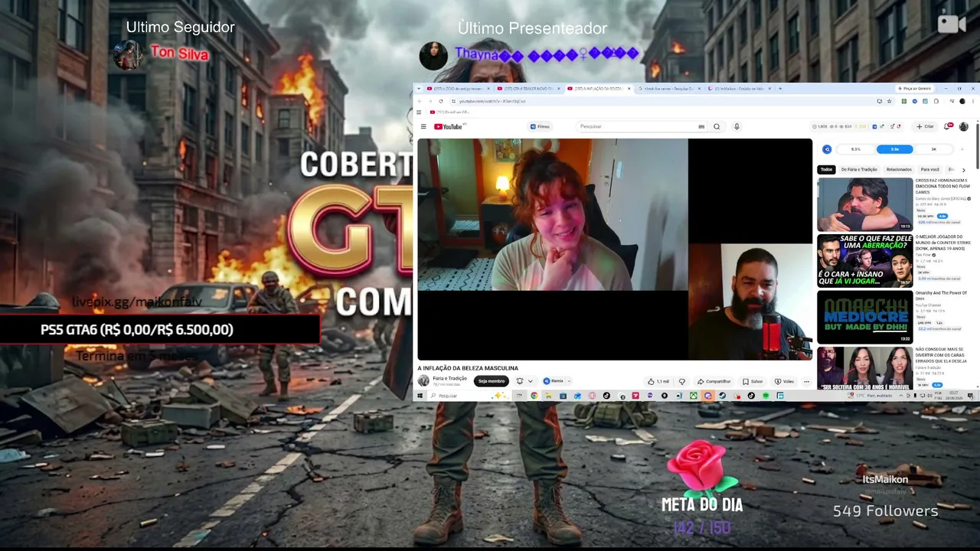980x551 pixels.
Task: Switch to the ItsMaikon studio browser tab
Action: [x=739, y=89]
